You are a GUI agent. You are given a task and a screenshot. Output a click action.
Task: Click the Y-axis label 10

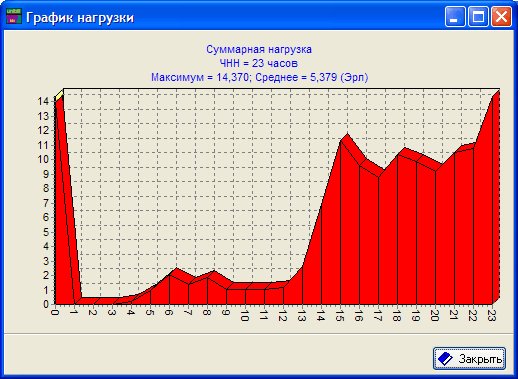coord(43,159)
